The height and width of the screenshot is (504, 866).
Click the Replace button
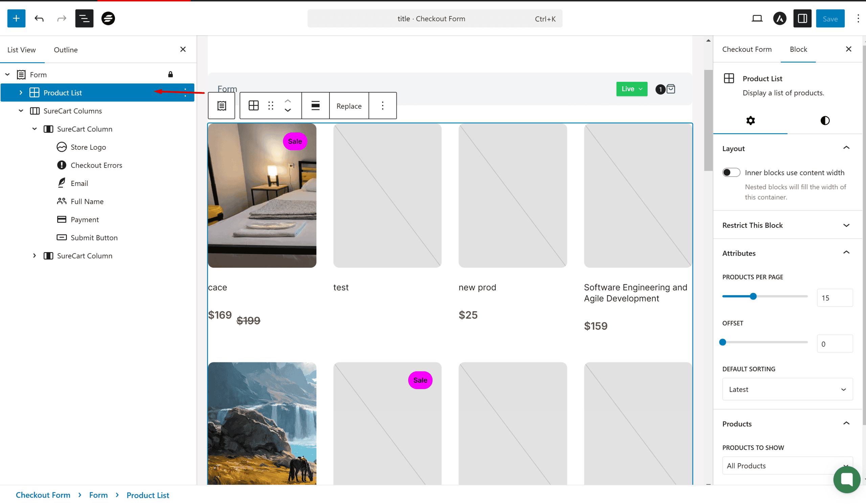(348, 106)
